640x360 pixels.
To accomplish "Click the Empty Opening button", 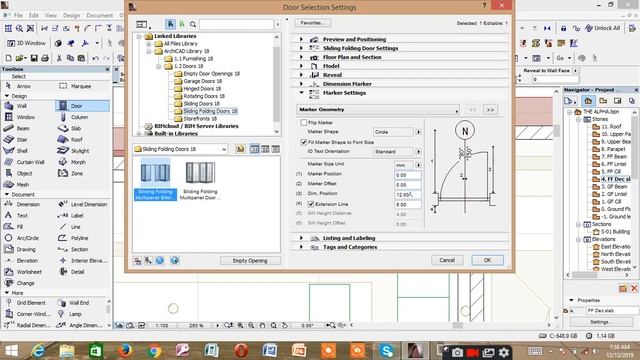I will tap(250, 260).
